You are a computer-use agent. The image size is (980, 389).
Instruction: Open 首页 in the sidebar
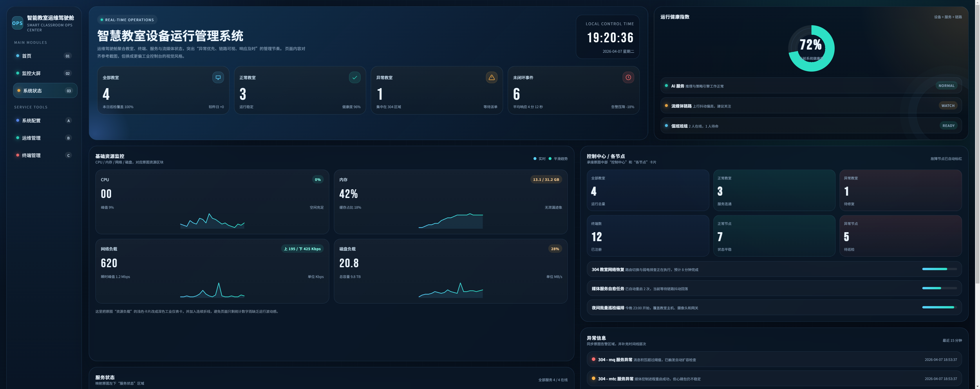[x=27, y=56]
